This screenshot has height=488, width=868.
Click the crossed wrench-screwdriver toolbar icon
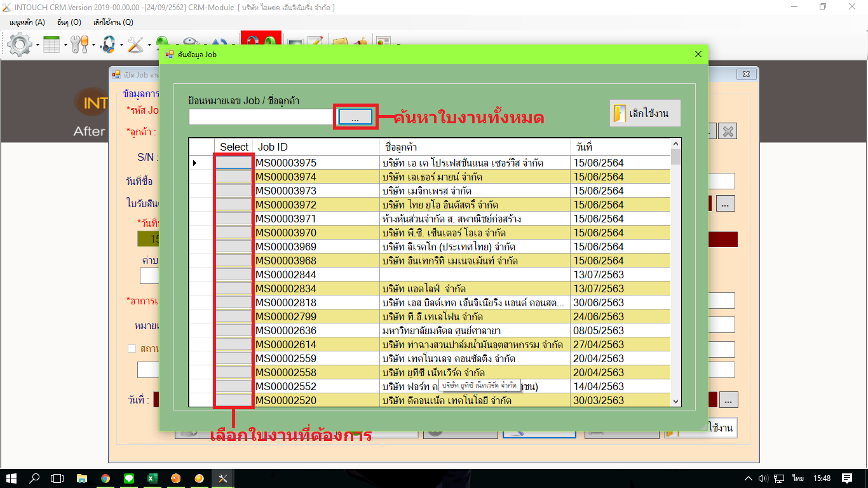click(135, 44)
